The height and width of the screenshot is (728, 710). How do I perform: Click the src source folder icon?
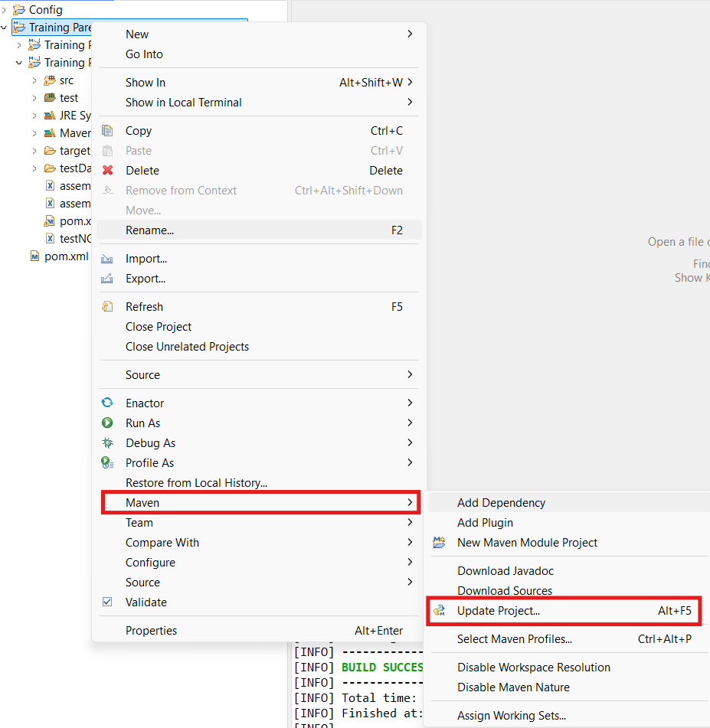pyautogui.click(x=50, y=80)
